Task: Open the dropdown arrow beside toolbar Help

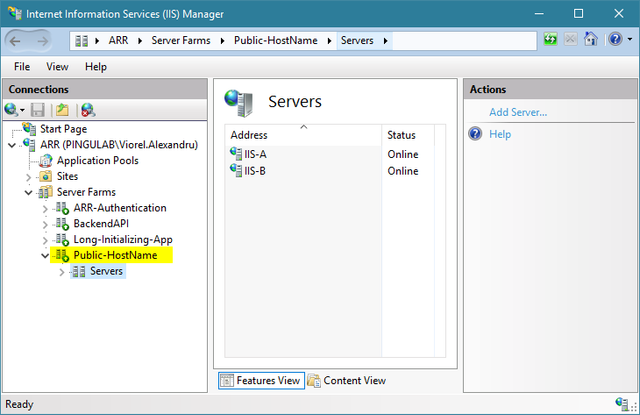Action: click(630, 40)
